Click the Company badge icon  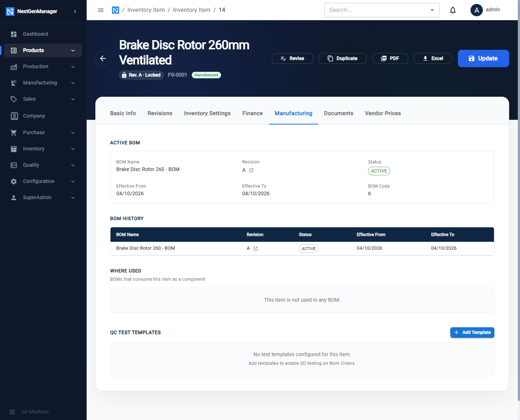coord(14,116)
